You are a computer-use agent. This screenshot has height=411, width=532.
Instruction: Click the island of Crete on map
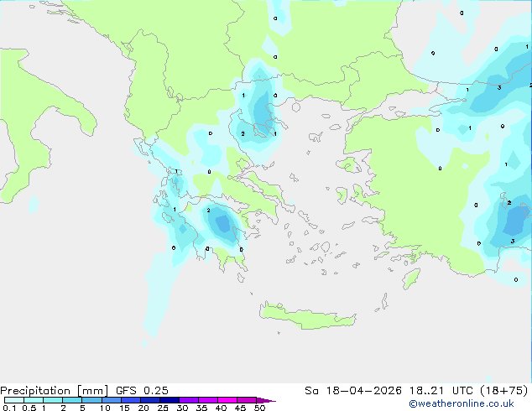click(307, 316)
